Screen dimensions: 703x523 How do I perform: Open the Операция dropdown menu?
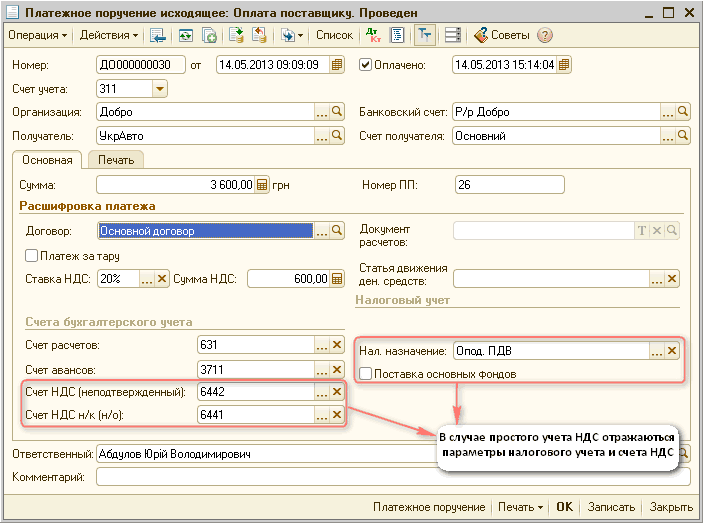37,35
